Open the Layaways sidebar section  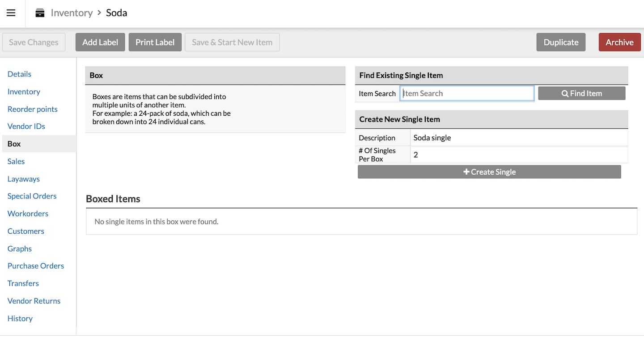(24, 179)
